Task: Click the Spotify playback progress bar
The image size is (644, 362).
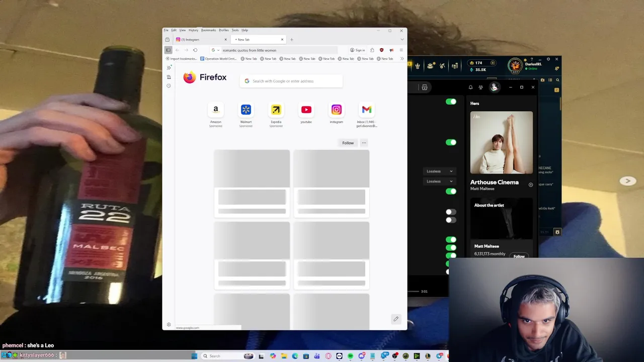Action: click(414, 292)
